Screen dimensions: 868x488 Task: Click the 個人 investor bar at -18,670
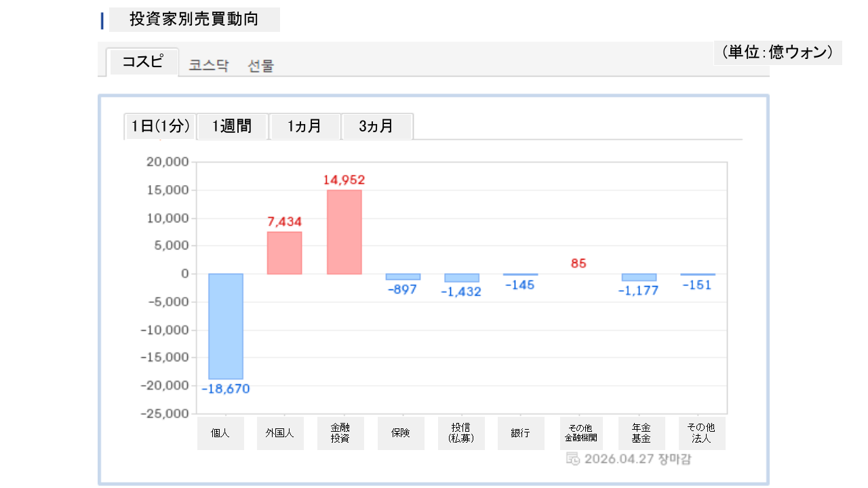(225, 326)
